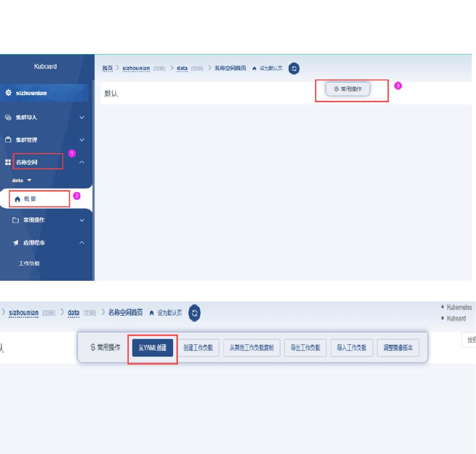Expand the 集群管理 sidebar menu chevron

tap(82, 140)
